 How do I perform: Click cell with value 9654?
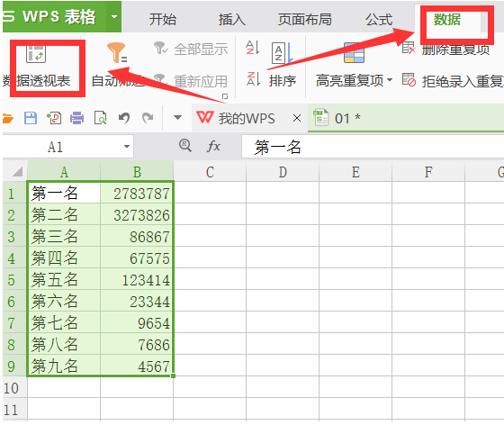[137, 322]
